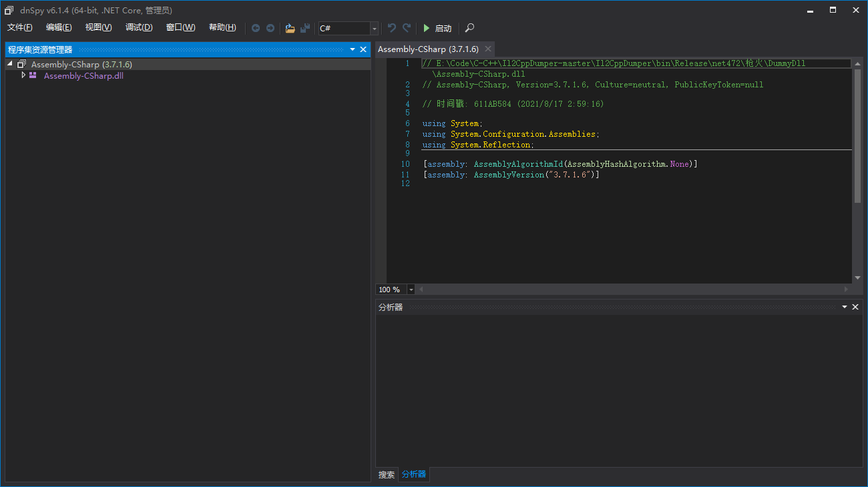
Task: Collapse the Assembly-CSharp (3.7.1.6) root node
Action: (x=10, y=64)
